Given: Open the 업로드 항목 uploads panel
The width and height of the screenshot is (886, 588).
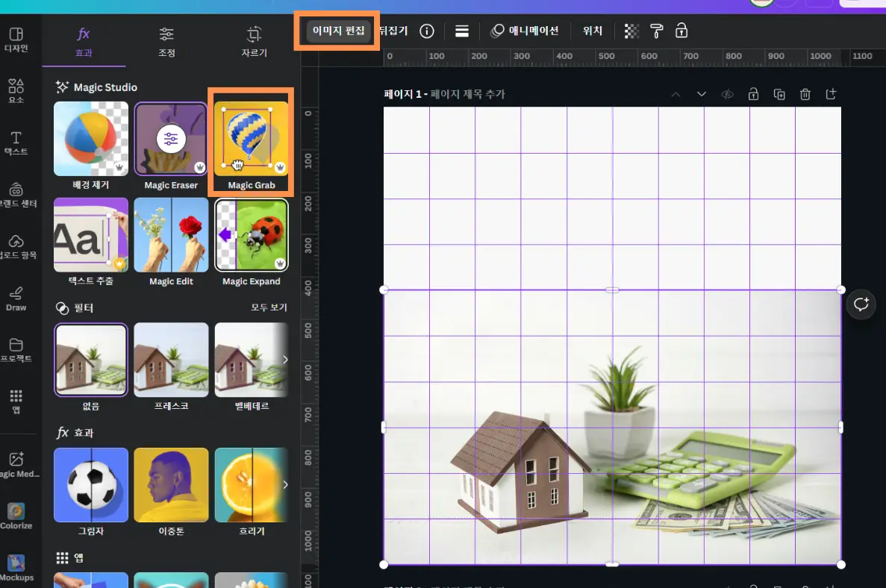Looking at the screenshot, I should 17,247.
